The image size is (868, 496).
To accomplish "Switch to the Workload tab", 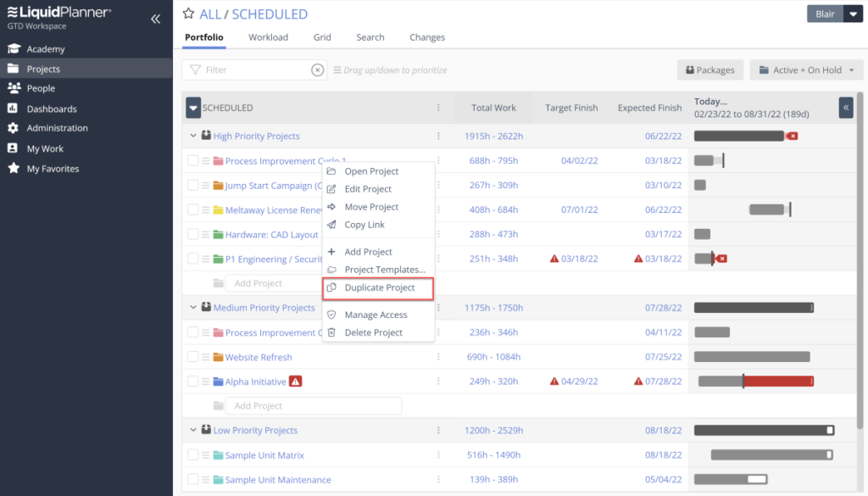I will click(268, 37).
